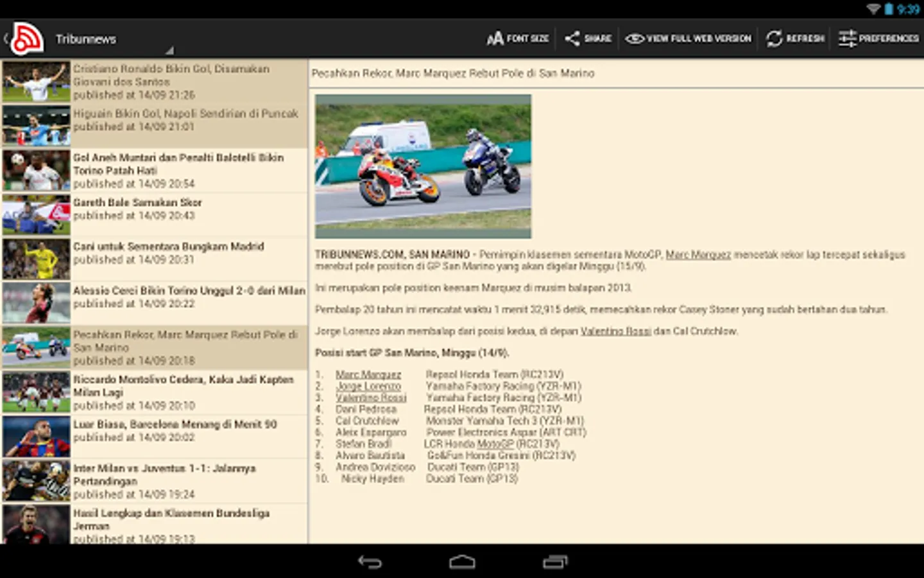The image size is (924, 578).
Task: Click the MotoGP link in LCR Honda row
Action: click(495, 444)
